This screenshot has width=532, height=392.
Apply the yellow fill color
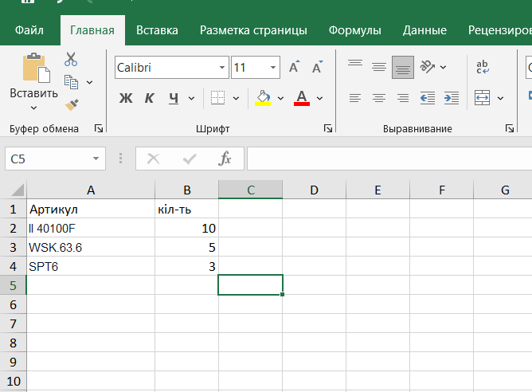tap(263, 99)
